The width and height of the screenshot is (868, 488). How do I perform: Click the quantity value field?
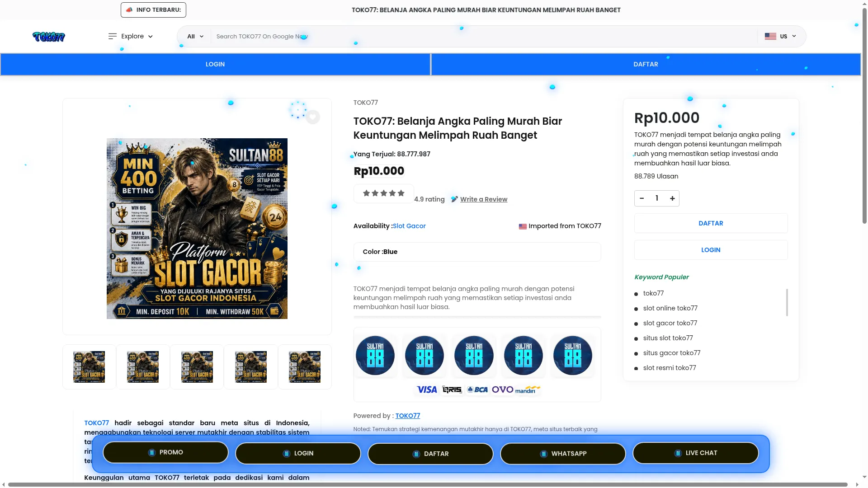click(657, 198)
